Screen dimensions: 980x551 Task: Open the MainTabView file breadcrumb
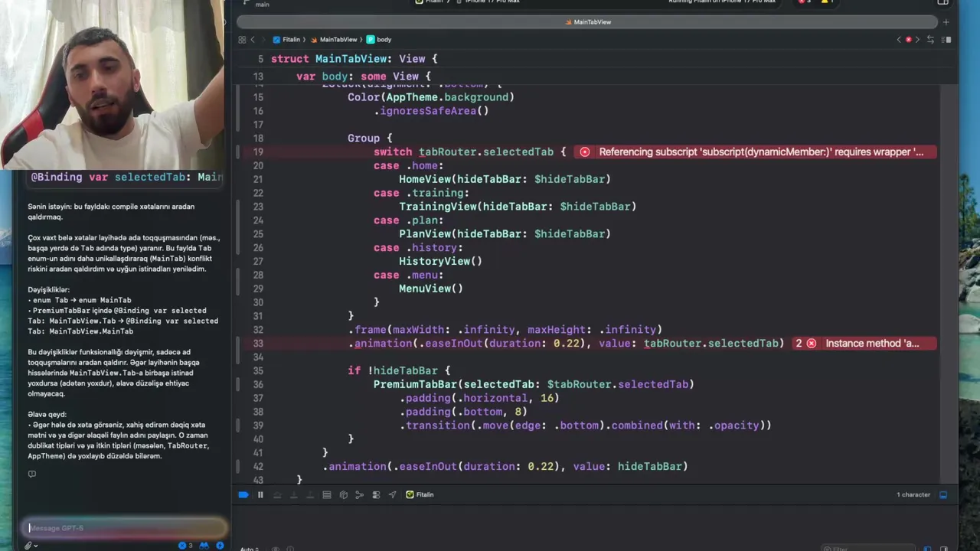(333, 39)
